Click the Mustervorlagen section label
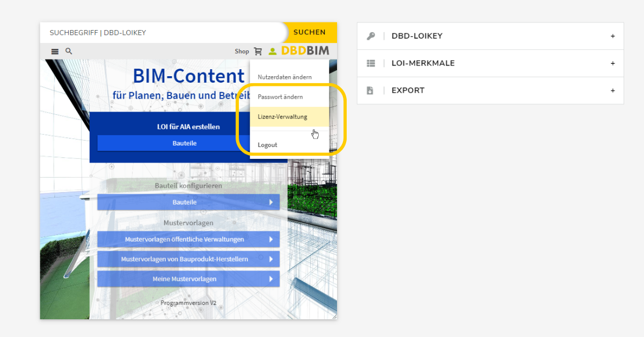This screenshot has width=644, height=337. click(188, 223)
